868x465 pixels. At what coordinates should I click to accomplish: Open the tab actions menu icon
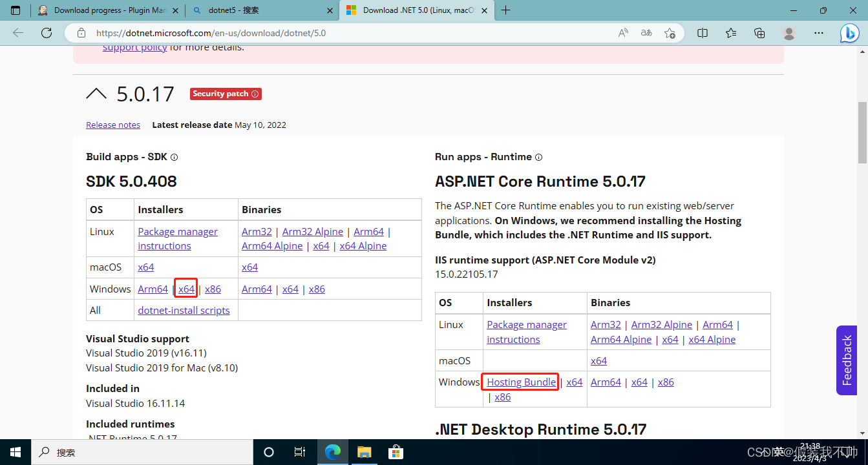click(16, 10)
